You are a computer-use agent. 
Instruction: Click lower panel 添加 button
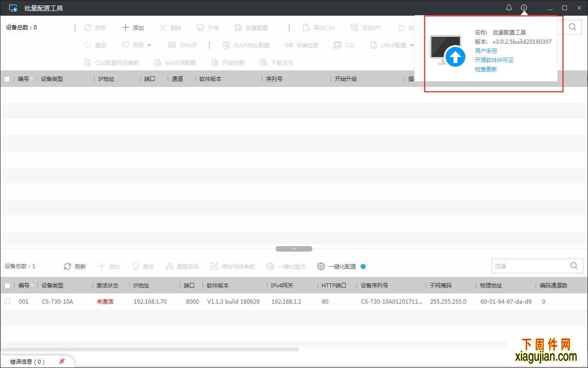[109, 266]
